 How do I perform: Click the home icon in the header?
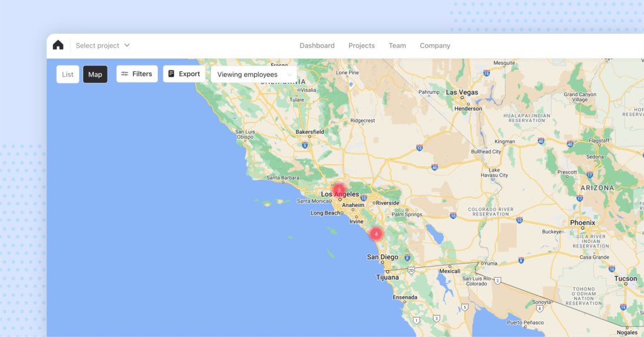pos(58,45)
